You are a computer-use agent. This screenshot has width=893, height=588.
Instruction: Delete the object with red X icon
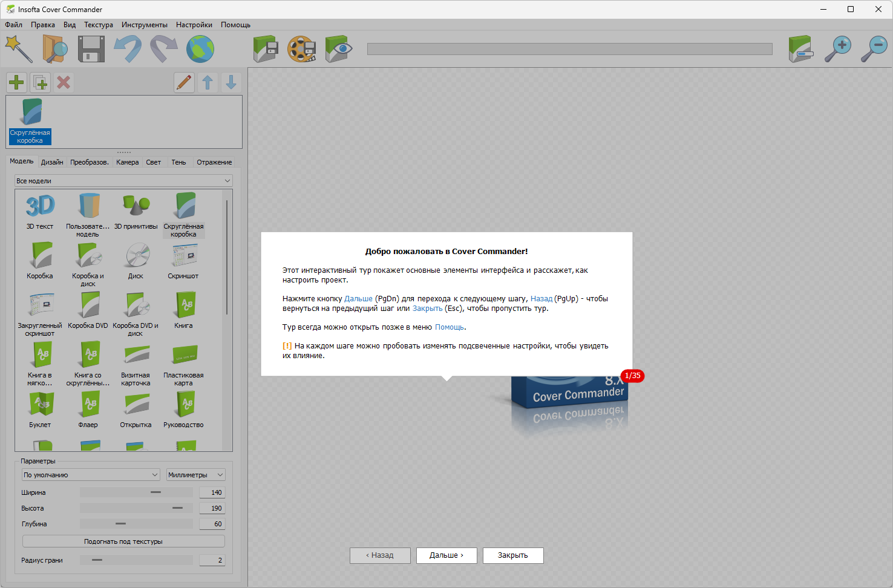(x=64, y=82)
